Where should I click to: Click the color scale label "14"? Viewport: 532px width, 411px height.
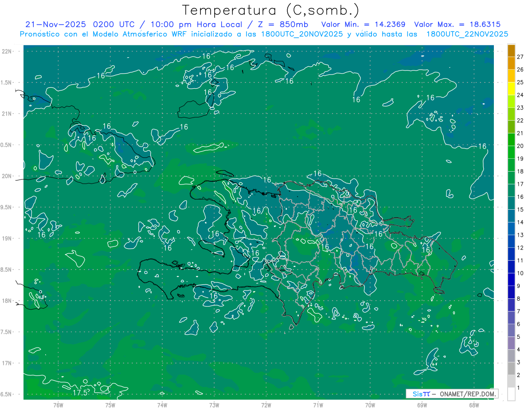tap(520, 223)
